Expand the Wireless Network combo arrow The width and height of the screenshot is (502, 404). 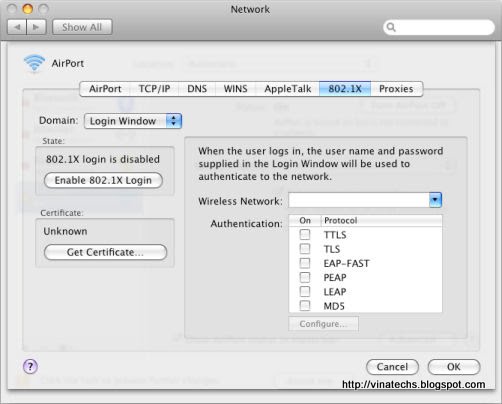pyautogui.click(x=435, y=200)
